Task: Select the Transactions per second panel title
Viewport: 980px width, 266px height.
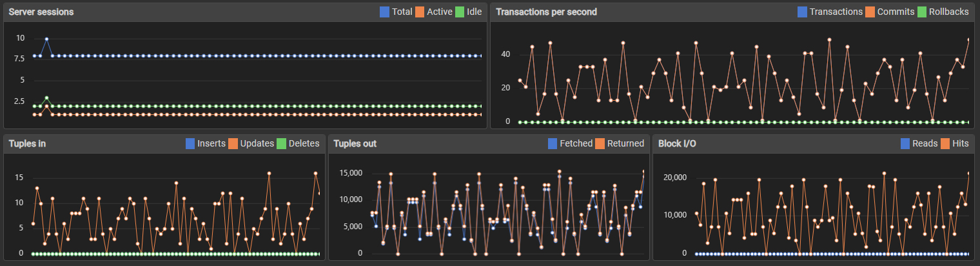Action: tap(546, 12)
